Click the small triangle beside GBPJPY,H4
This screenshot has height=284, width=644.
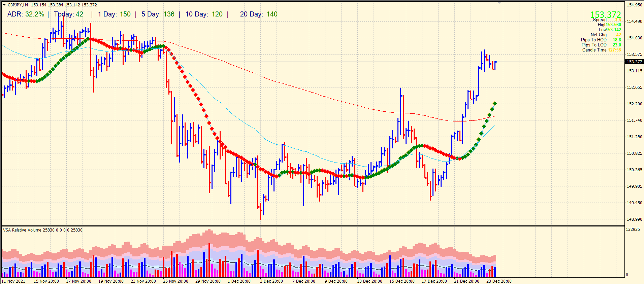(x=4, y=5)
